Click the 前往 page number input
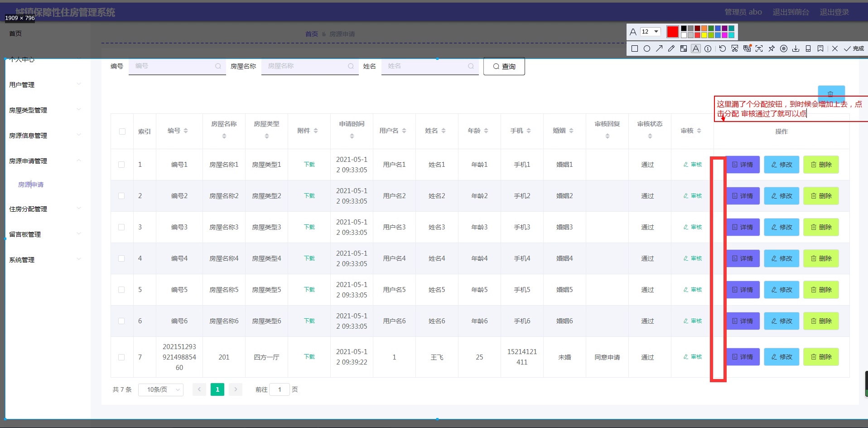The image size is (868, 428). pos(280,389)
